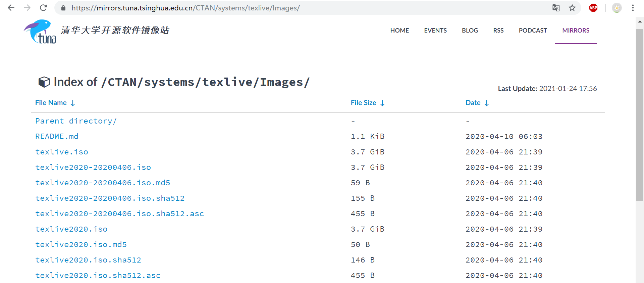The image size is (644, 283).
Task: Click the TUNA logo
Action: (x=40, y=32)
